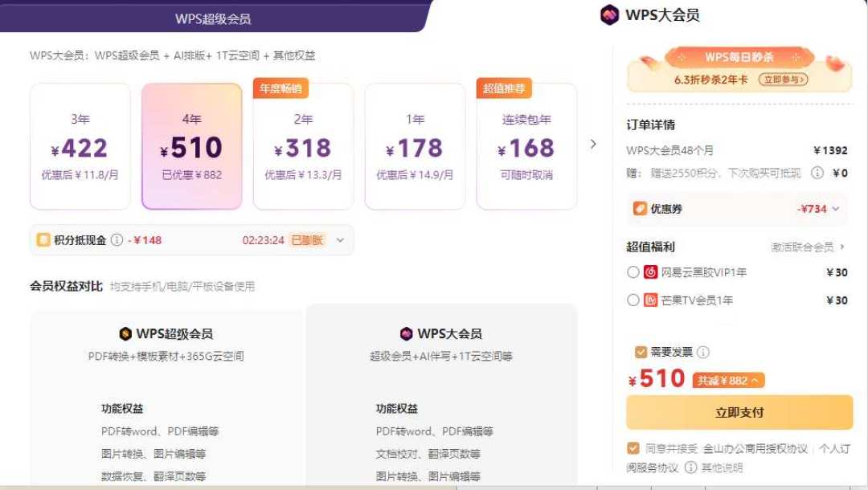The width and height of the screenshot is (868, 490).
Task: Choose the 1年 ¥178 plan card
Action: pos(416,146)
